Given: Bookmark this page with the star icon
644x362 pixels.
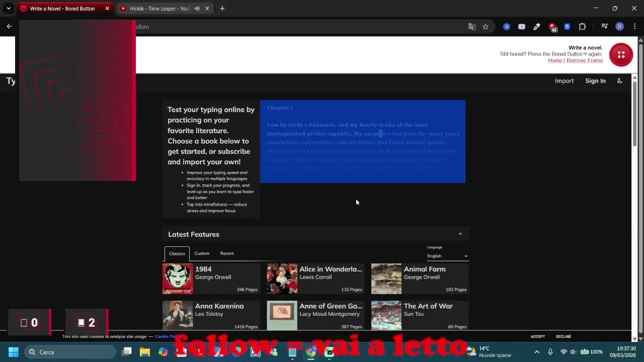Looking at the screenshot, I should pos(486,27).
